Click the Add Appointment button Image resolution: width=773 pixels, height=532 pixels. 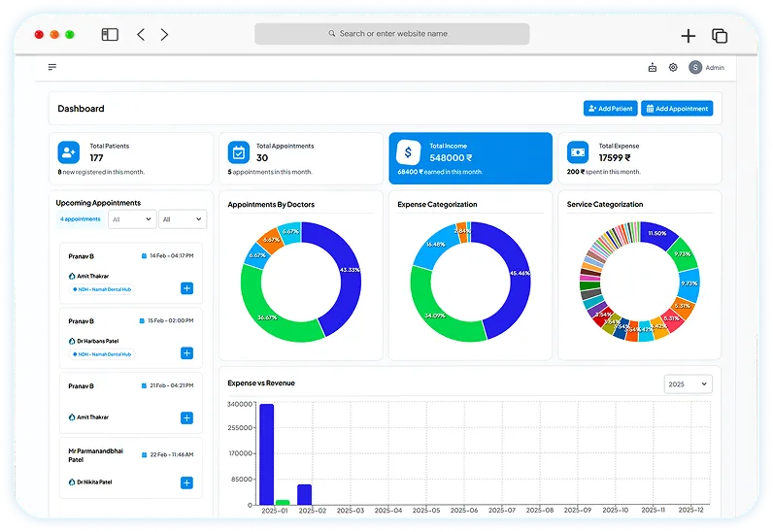(x=677, y=109)
